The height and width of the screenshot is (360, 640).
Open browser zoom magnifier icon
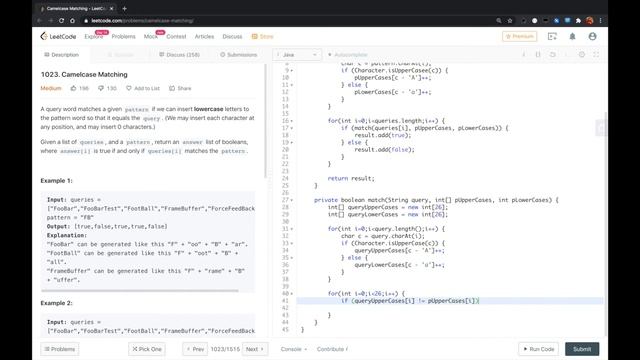[x=499, y=20]
